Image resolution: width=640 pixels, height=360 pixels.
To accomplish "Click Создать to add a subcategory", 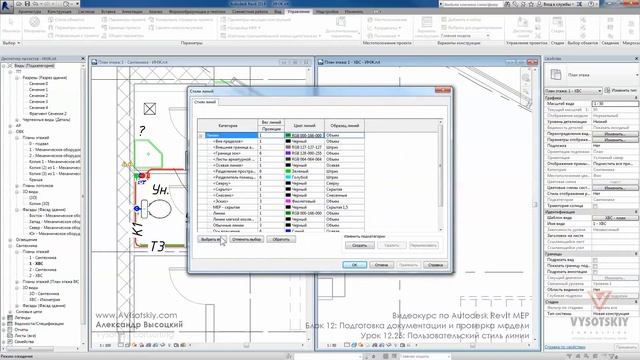I will pyautogui.click(x=360, y=245).
